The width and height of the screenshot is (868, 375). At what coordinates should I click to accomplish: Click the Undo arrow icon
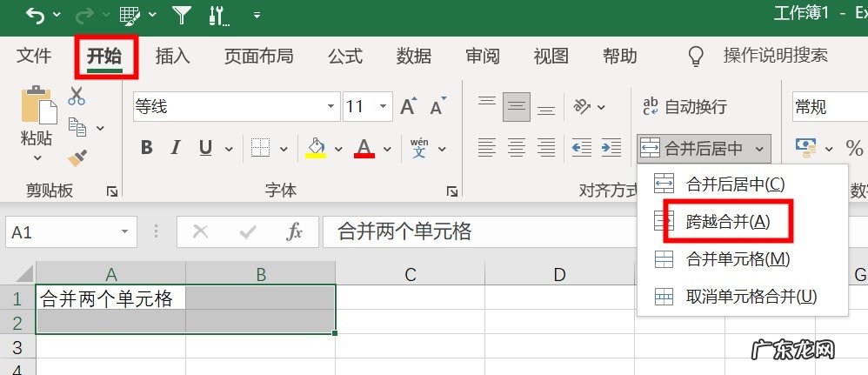36,16
